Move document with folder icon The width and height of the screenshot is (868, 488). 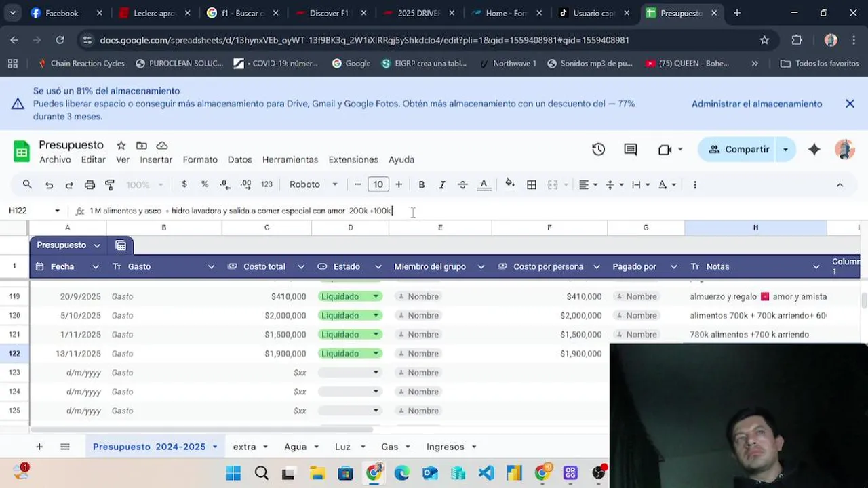142,146
